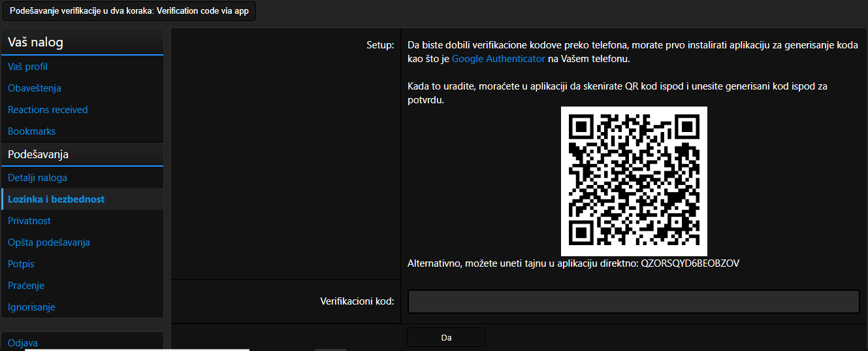Click the QR code image
Screen dimensions: 868x351
[634, 181]
